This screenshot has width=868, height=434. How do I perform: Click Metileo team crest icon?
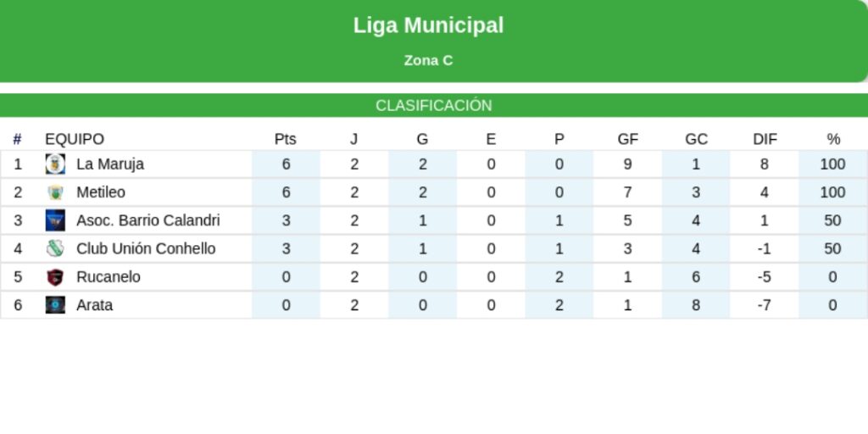tap(55, 192)
